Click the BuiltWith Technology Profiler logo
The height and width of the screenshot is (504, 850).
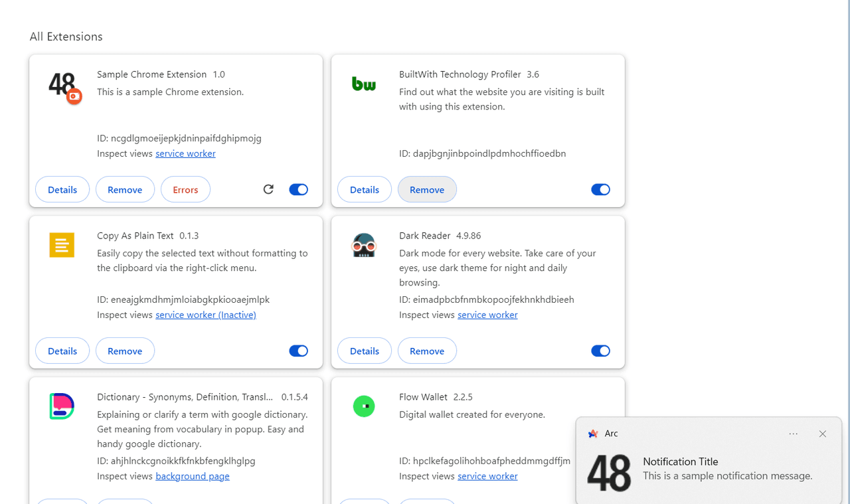click(364, 84)
